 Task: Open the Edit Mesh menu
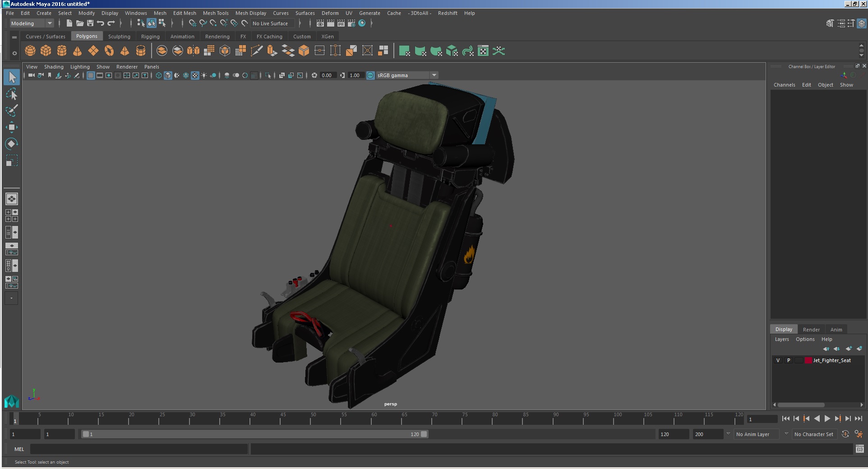click(x=185, y=13)
